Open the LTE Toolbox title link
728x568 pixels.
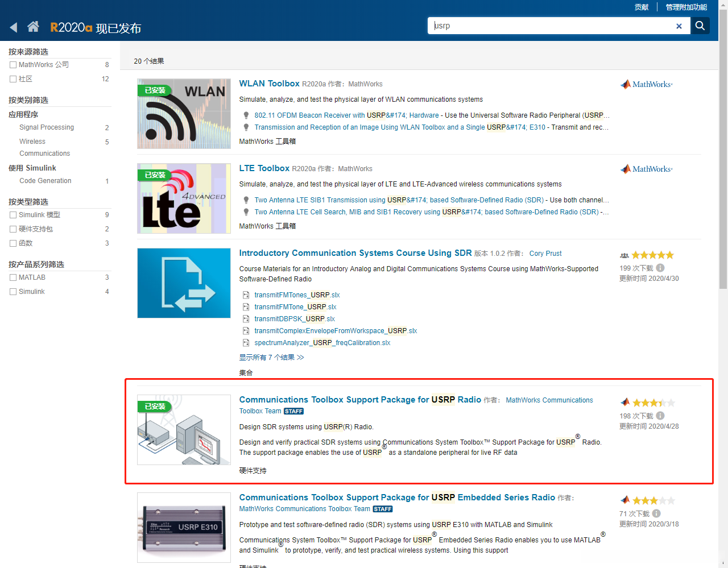[x=264, y=168]
